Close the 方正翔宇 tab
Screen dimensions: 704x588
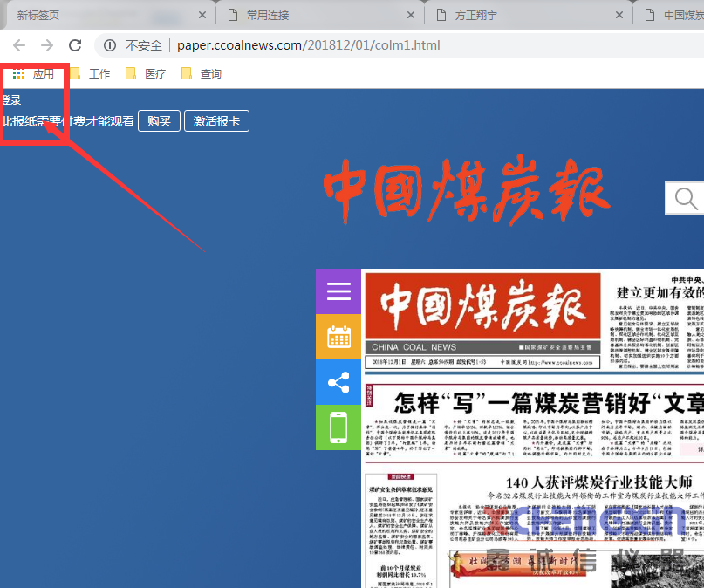click(x=619, y=15)
